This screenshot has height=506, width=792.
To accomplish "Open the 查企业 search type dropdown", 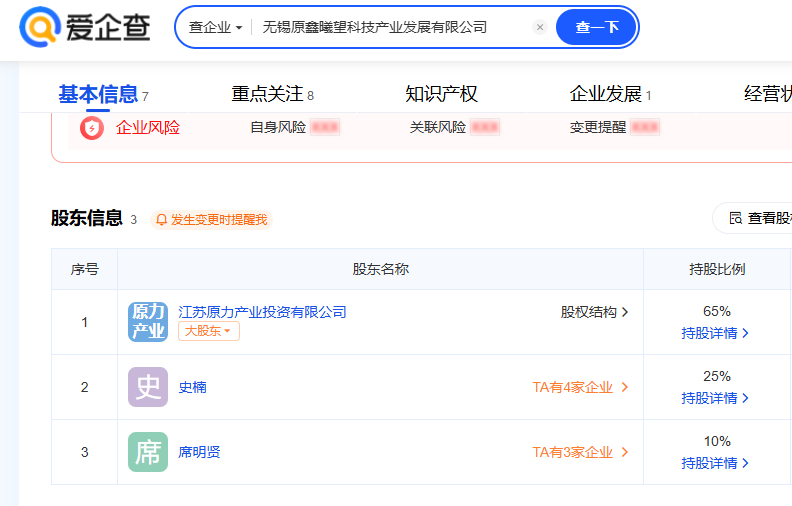I will coord(216,27).
